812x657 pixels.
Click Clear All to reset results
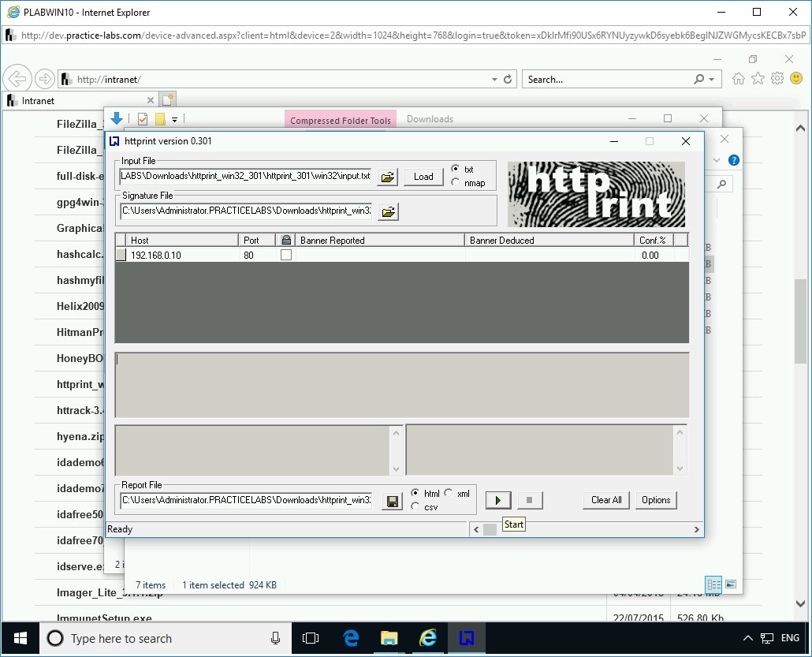pos(605,500)
